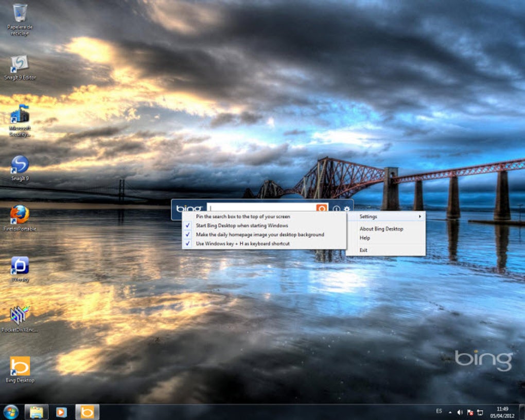Expand the Settings submenu arrow
Image resolution: width=525 pixels, height=420 pixels.
click(x=419, y=217)
